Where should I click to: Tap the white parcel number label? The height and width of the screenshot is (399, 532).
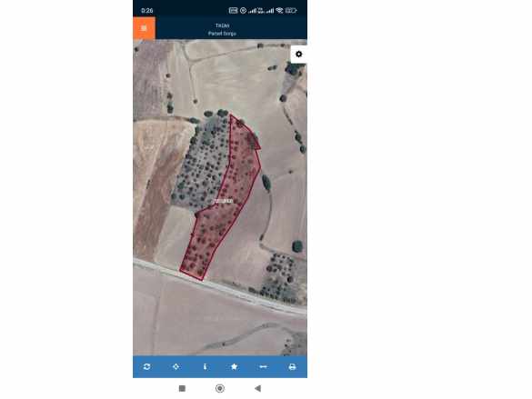point(224,201)
